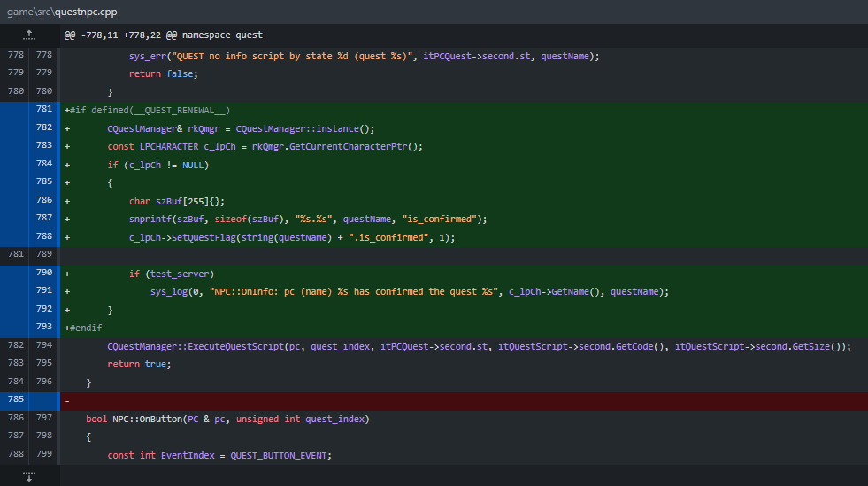Image resolution: width=868 pixels, height=486 pixels.
Task: Click the 'bool NPC::OnButton' function declaration
Action: click(227, 419)
